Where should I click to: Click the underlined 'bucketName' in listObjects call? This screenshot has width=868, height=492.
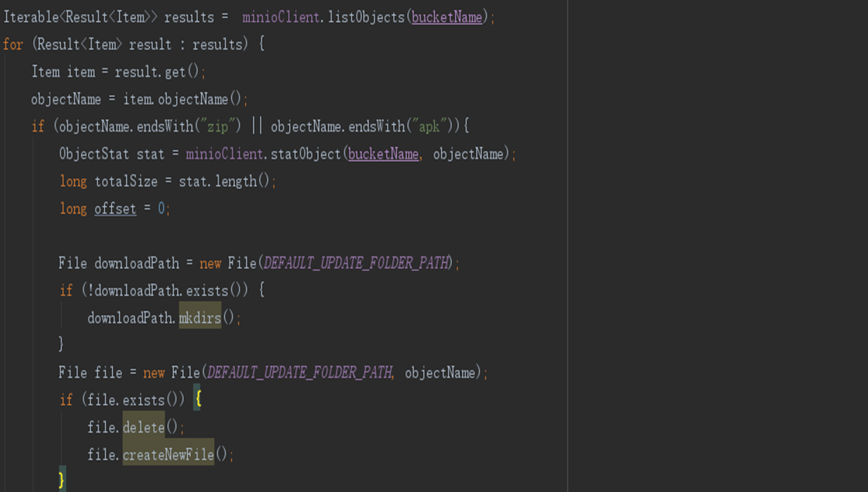tap(447, 17)
